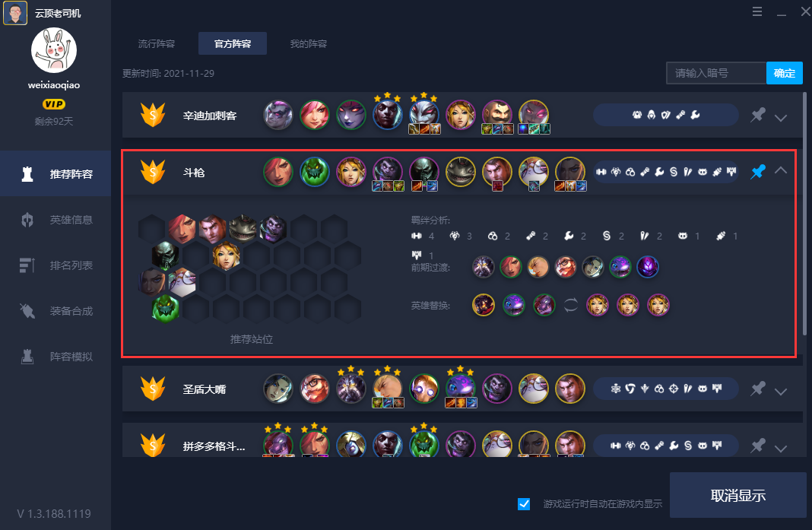The image size is (812, 530).
Task: Switch to the 流行阵容 tab
Action: click(x=157, y=43)
